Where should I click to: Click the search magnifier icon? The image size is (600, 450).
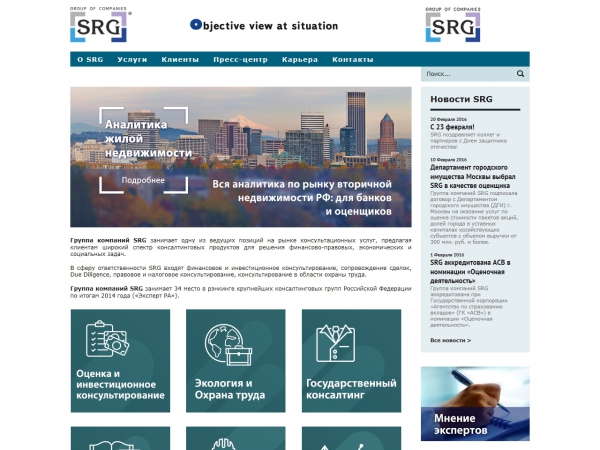[x=520, y=73]
